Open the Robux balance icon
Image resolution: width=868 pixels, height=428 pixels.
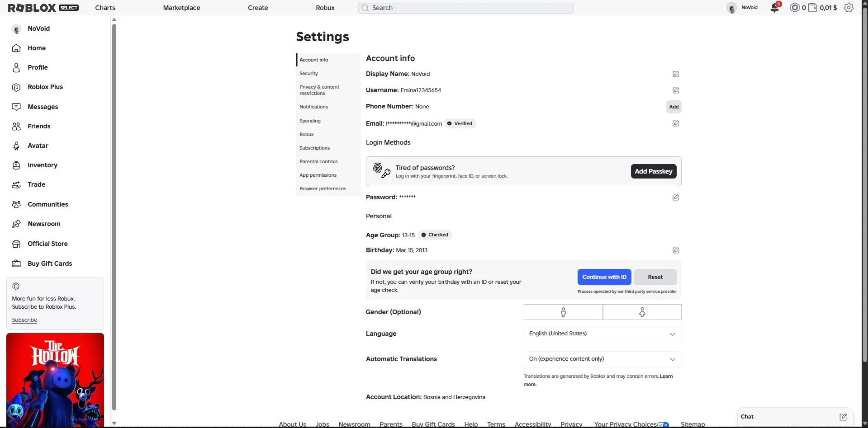pyautogui.click(x=795, y=8)
